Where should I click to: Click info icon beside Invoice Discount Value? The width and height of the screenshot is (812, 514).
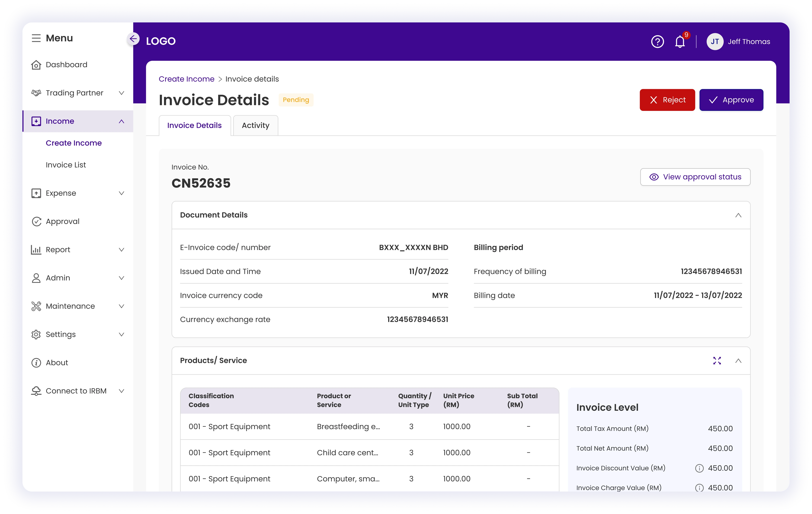pyautogui.click(x=699, y=468)
